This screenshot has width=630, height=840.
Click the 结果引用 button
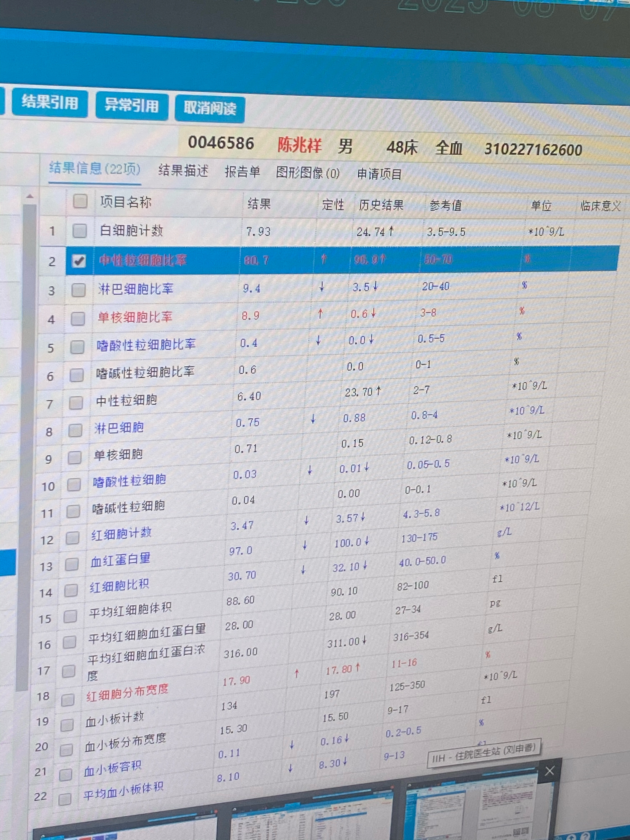pos(50,102)
